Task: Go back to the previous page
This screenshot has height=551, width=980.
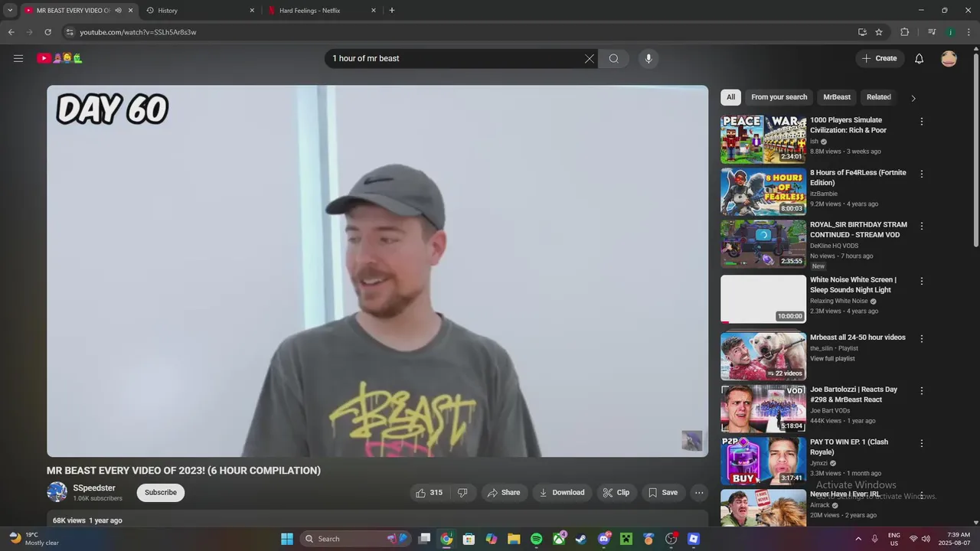Action: click(x=11, y=32)
